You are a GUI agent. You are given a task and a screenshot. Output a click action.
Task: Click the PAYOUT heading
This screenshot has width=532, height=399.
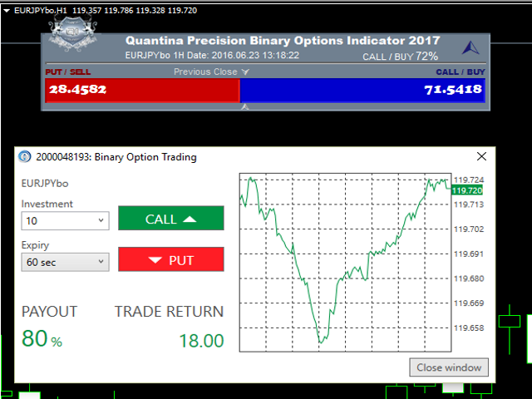(50, 312)
